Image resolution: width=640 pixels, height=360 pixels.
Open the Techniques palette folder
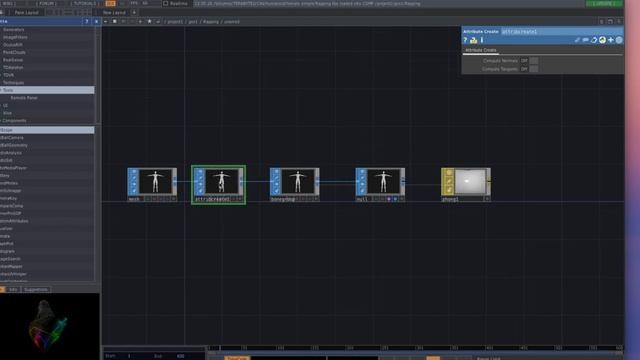coord(13,82)
